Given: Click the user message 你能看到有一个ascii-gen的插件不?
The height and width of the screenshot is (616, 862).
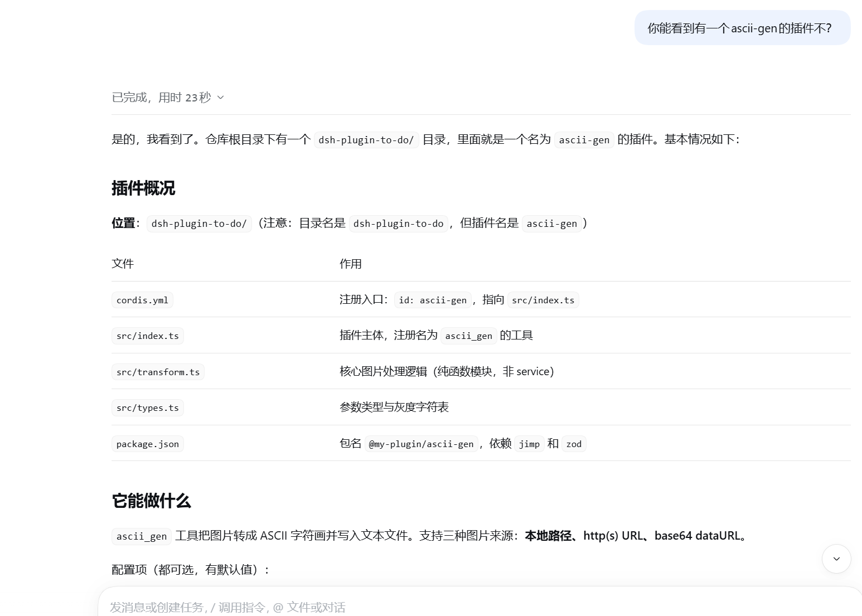Looking at the screenshot, I should [742, 28].
